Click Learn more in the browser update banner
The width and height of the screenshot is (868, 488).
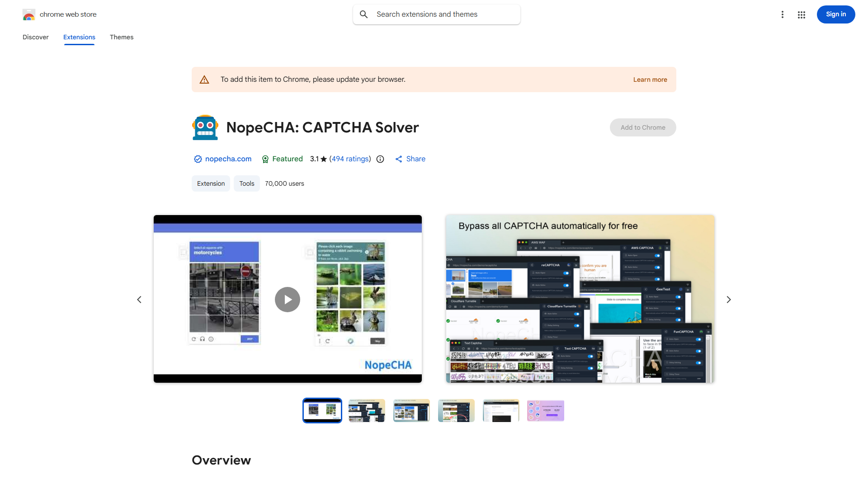click(650, 80)
